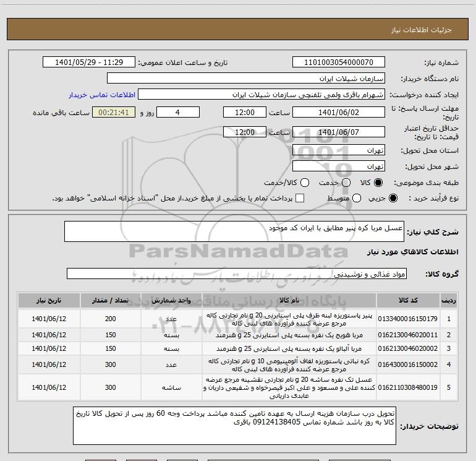The height and width of the screenshot is (461, 476).
Task: Click the تاریخ نیاز column header
Action: click(49, 301)
